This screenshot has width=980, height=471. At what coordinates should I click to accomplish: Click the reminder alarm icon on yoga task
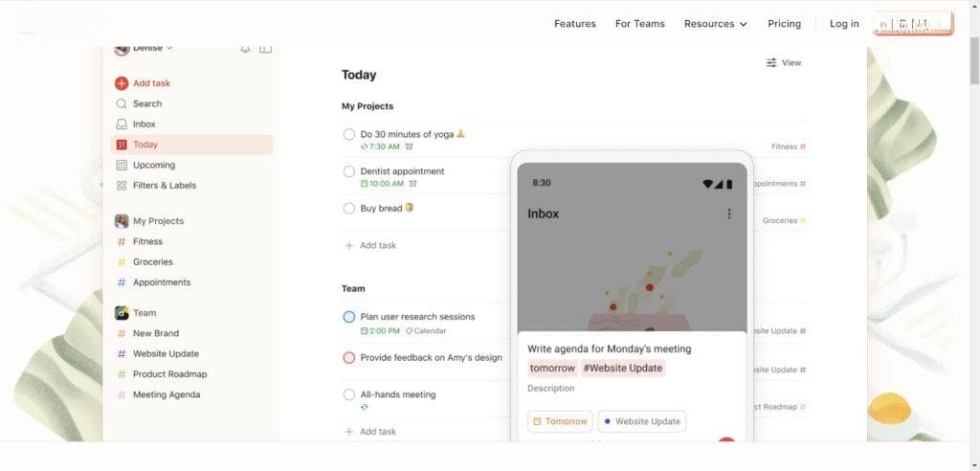(x=409, y=146)
